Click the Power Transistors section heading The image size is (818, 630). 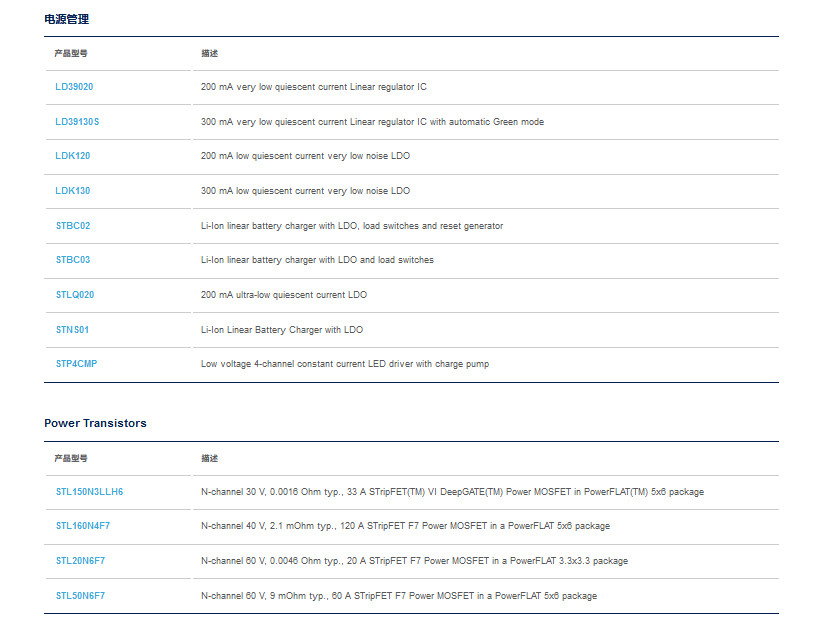[x=95, y=423]
